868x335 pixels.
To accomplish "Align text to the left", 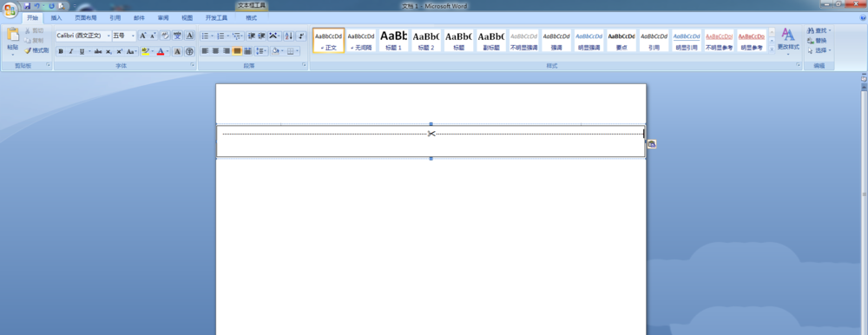I will coord(205,51).
